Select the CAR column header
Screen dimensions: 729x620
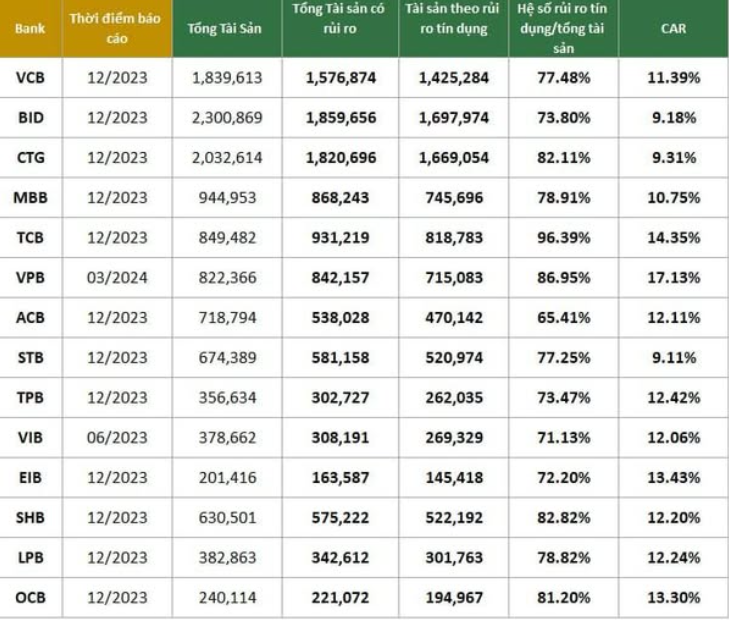pyautogui.click(x=672, y=28)
